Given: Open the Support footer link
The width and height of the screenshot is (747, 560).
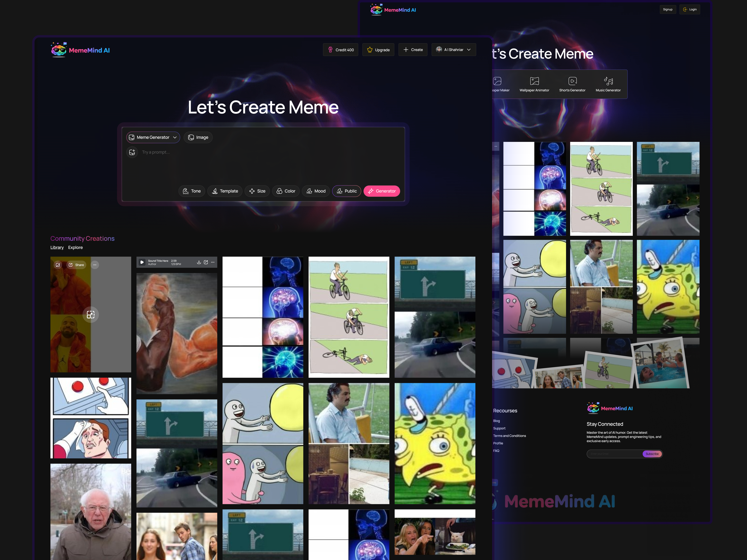Looking at the screenshot, I should tap(499, 428).
